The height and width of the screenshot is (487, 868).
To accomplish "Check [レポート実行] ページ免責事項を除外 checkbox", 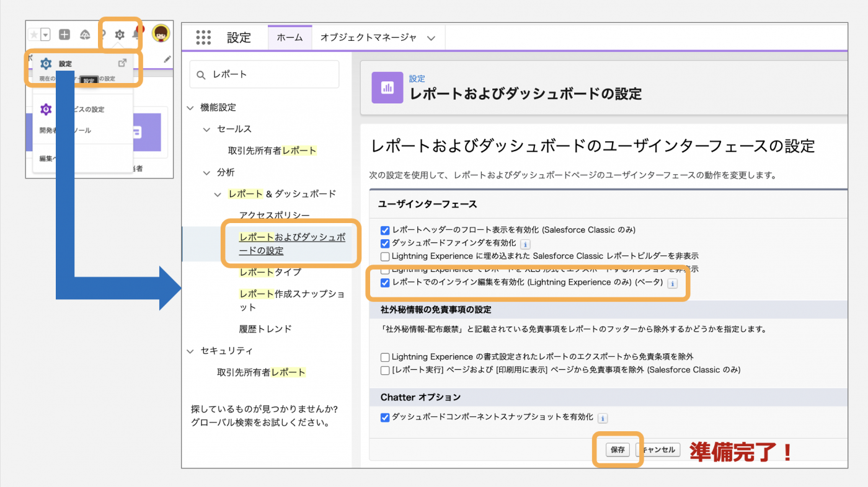I will pyautogui.click(x=385, y=370).
